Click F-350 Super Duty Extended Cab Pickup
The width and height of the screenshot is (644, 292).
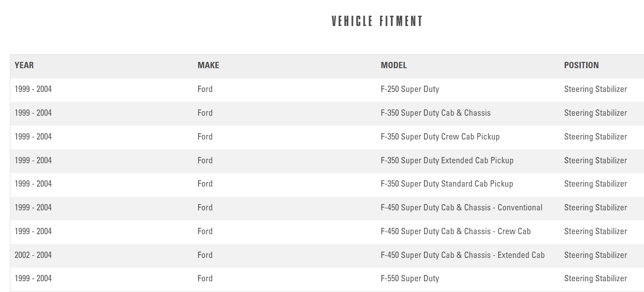coord(447,161)
